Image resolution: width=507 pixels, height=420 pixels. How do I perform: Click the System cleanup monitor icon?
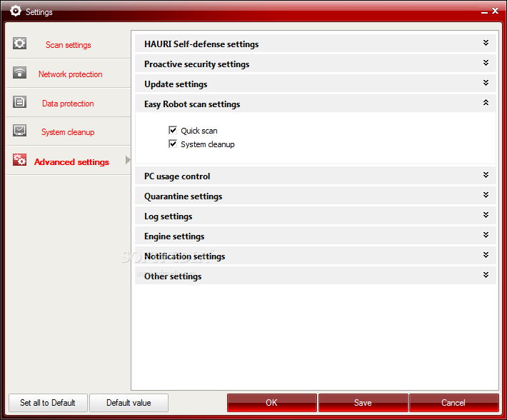pyautogui.click(x=19, y=130)
